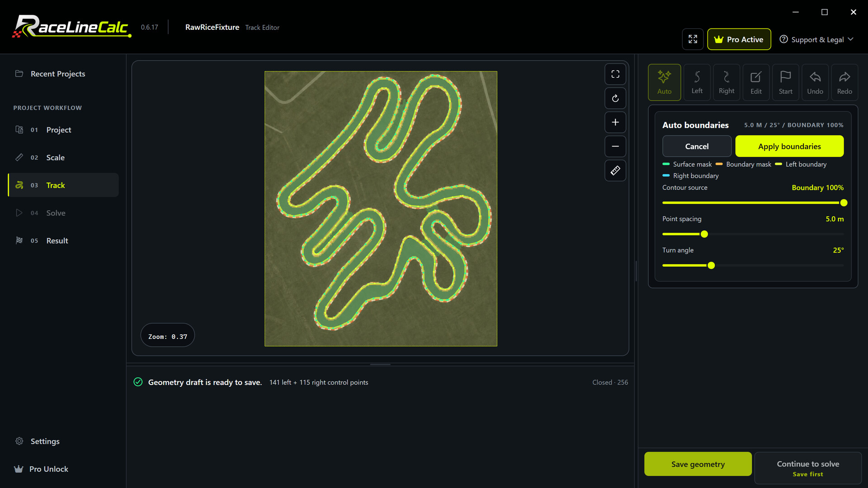Adjust the Contour source slider handle
The image size is (868, 488).
click(844, 203)
